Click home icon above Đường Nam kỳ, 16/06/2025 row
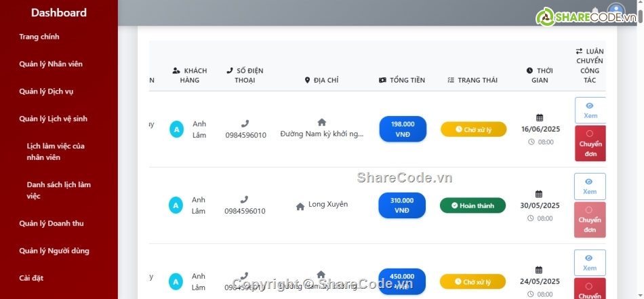644x299 pixels. (x=322, y=123)
